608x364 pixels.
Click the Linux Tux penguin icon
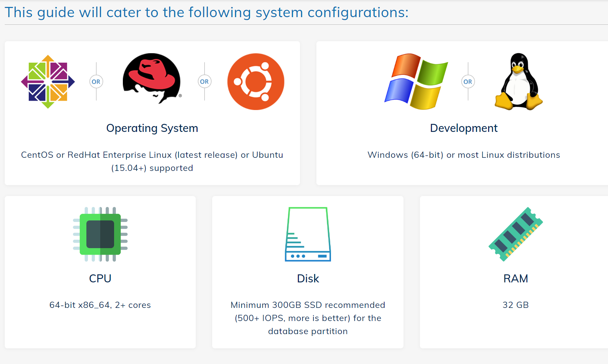tap(519, 82)
